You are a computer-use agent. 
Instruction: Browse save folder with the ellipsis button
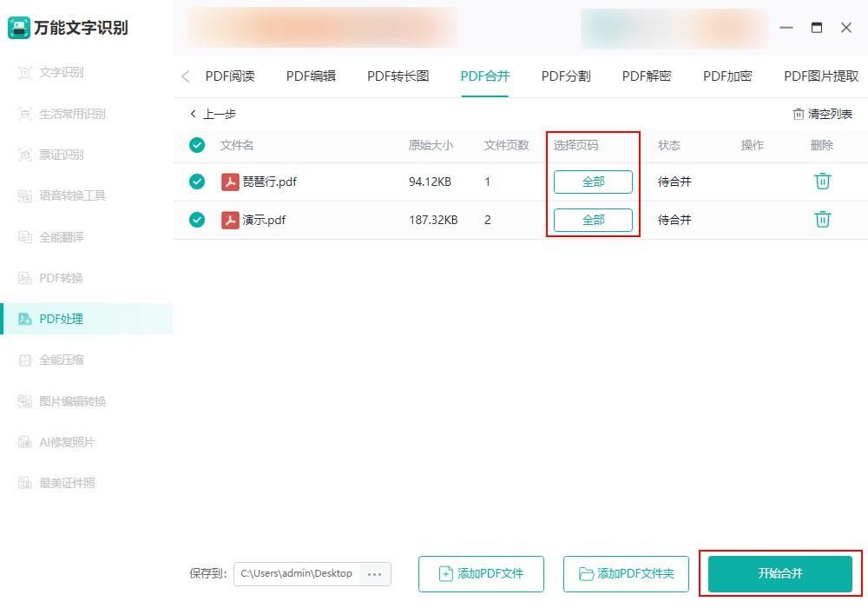pos(375,574)
